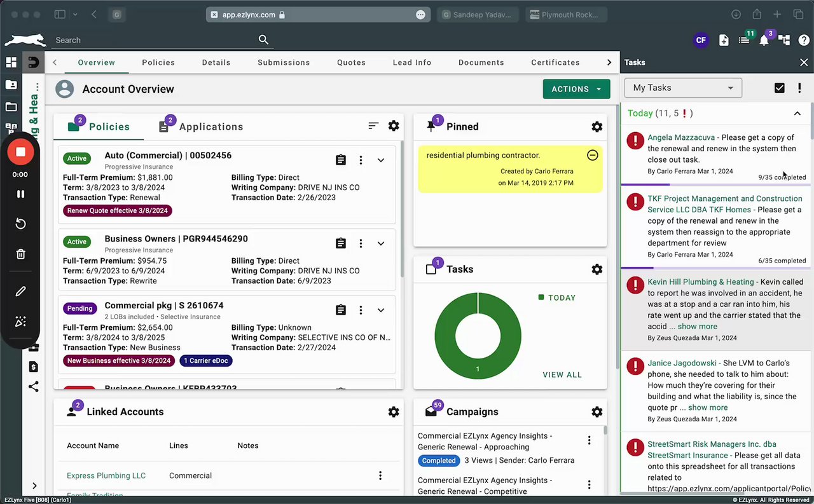The height and width of the screenshot is (504, 814).
Task: Open the CF user avatar menu
Action: 701,40
